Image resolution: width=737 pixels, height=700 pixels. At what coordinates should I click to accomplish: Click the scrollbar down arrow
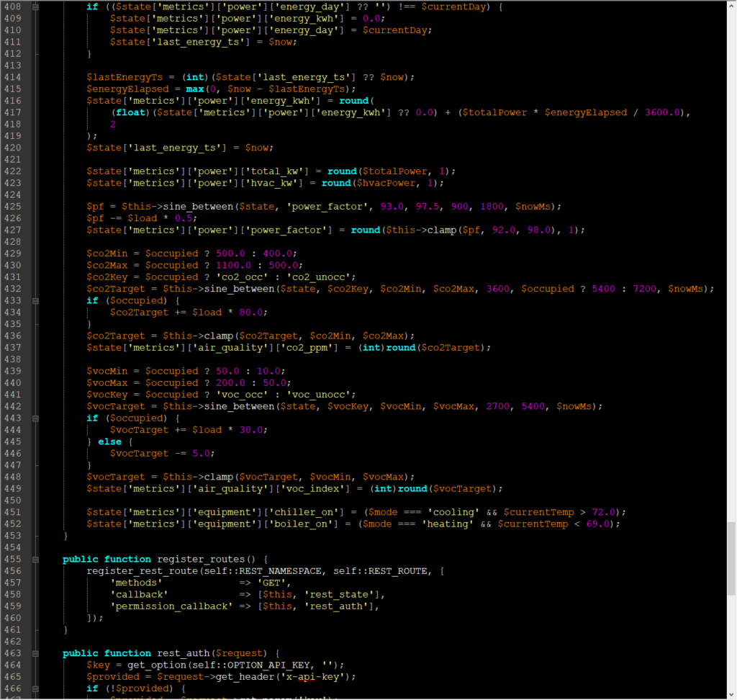click(731, 694)
